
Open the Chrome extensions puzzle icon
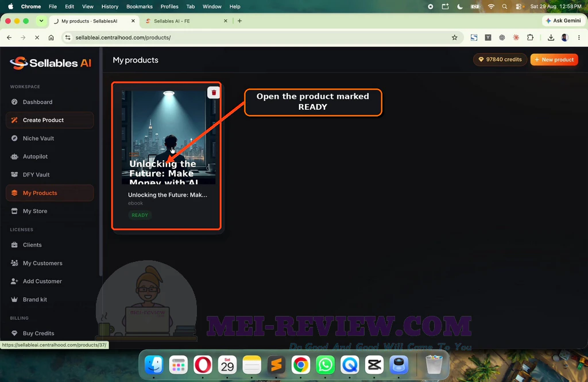point(530,37)
